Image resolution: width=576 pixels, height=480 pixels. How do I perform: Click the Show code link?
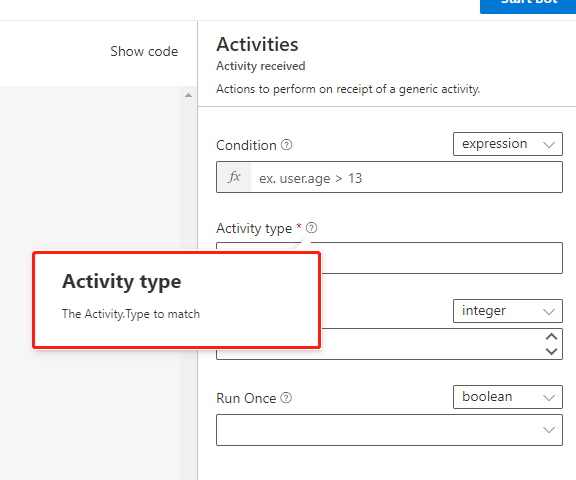coord(144,51)
